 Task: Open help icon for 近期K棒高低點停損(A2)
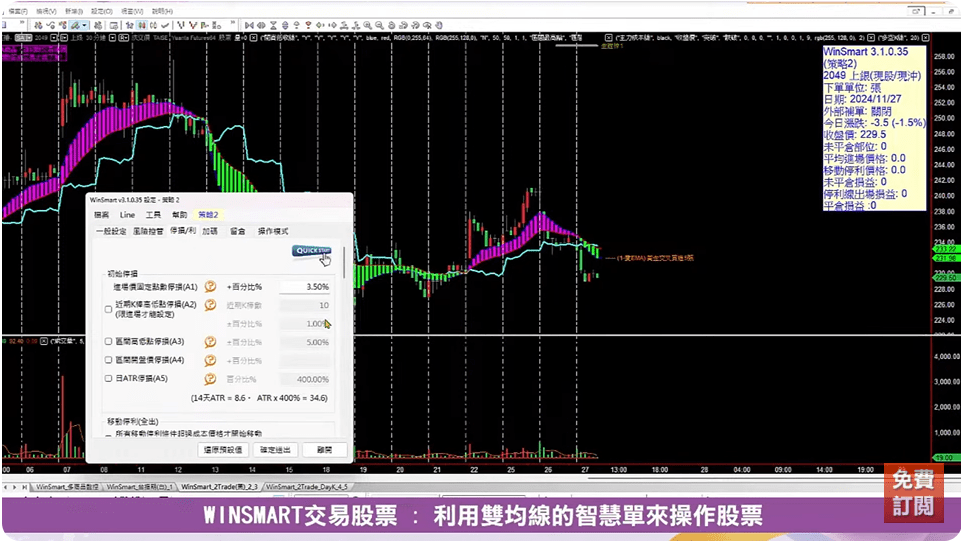pyautogui.click(x=210, y=305)
